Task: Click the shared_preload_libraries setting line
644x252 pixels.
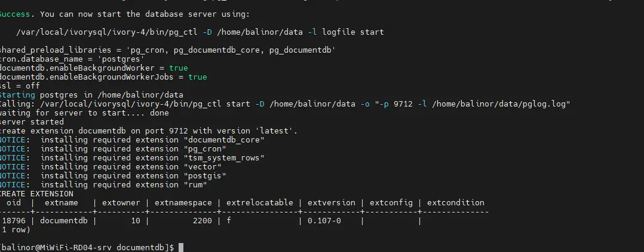Action: click(166, 50)
